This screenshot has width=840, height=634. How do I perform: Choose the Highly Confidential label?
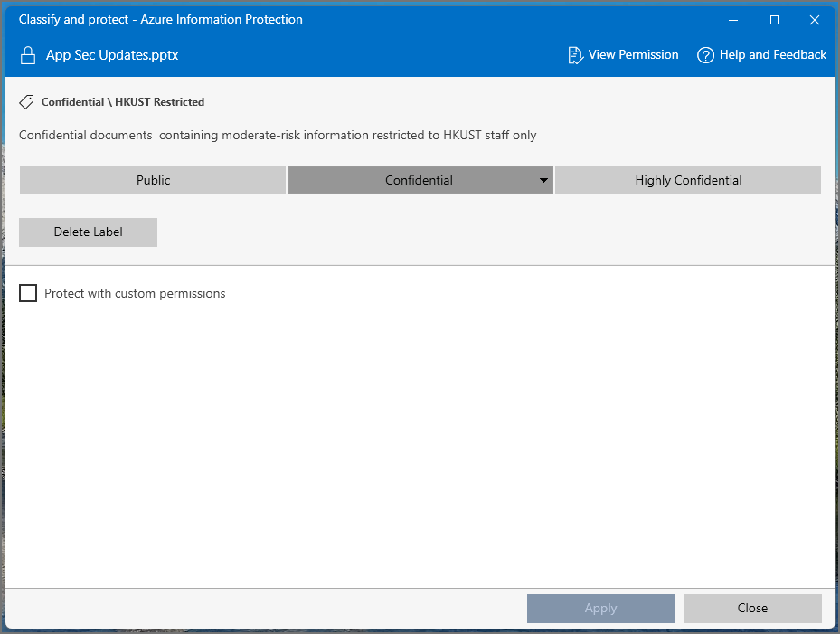tap(688, 180)
